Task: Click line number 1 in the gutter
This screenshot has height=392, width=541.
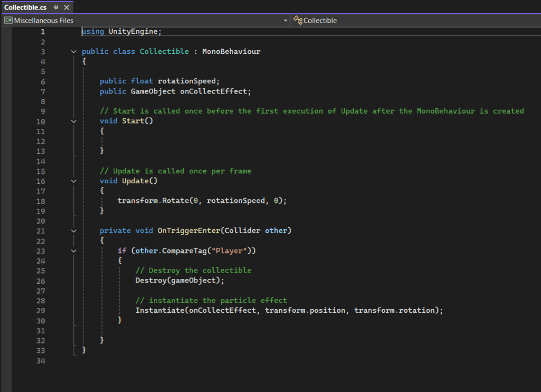Action: coord(43,32)
